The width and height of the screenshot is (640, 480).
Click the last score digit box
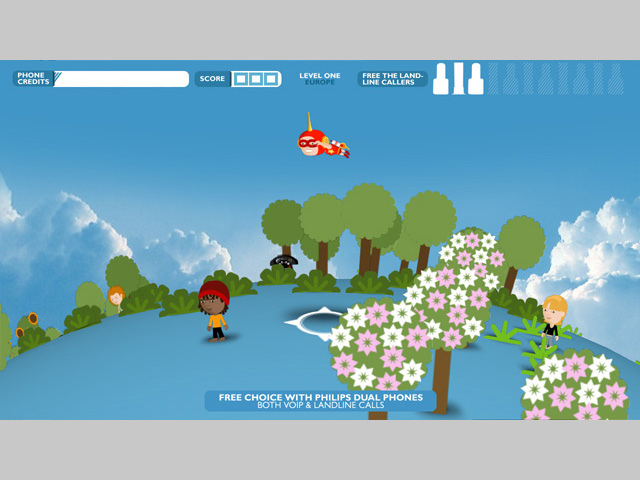coord(271,79)
